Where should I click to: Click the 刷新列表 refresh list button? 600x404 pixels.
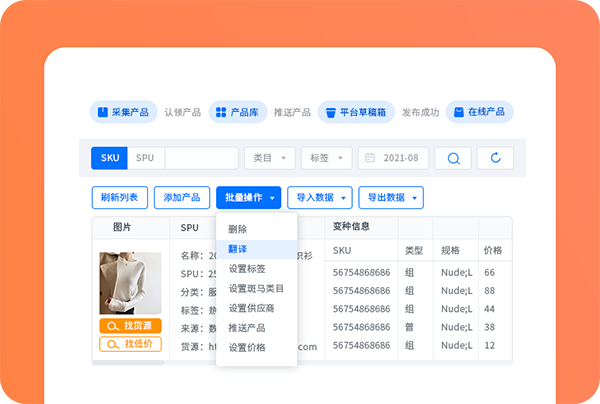(120, 197)
